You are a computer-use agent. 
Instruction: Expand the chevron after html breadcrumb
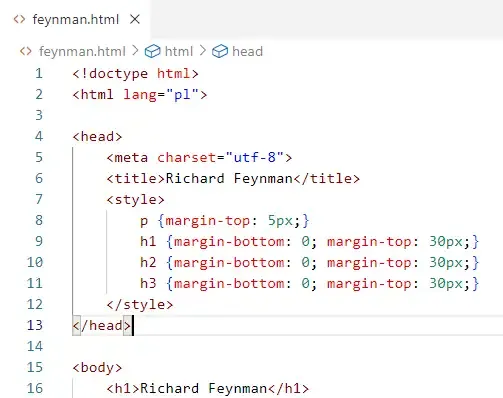click(x=203, y=51)
